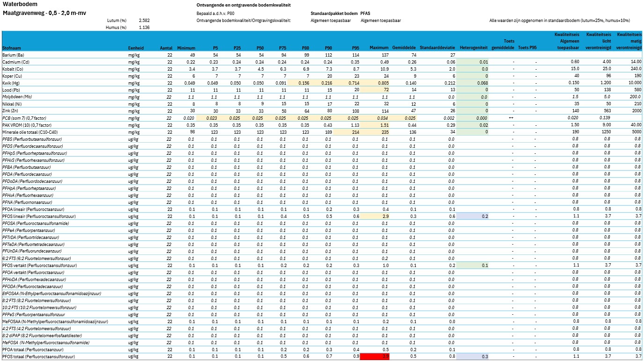This screenshot has width=644, height=361.
Task: Click the Lutum (%) value 2.582
Action: click(x=144, y=21)
